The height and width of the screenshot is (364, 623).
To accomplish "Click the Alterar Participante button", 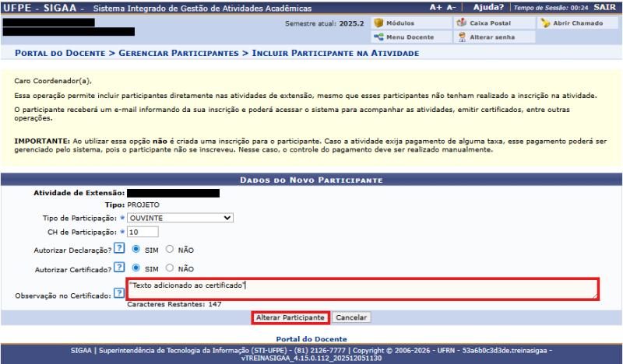I will [x=290, y=317].
